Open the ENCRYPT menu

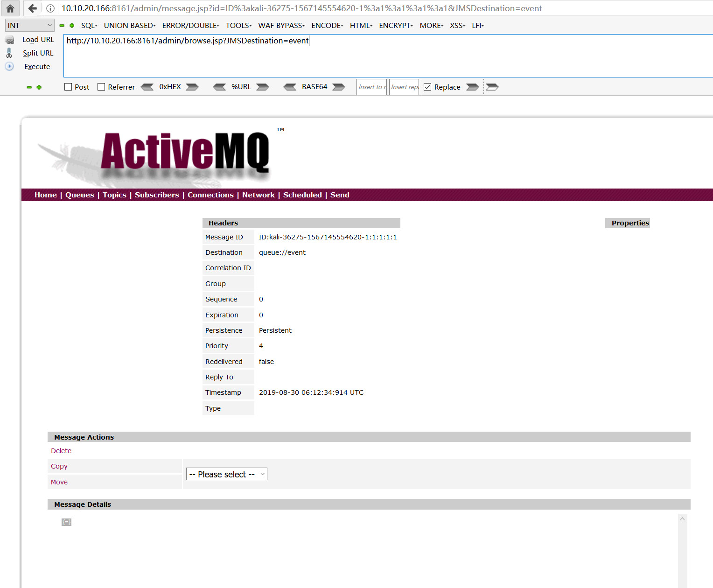tap(396, 25)
